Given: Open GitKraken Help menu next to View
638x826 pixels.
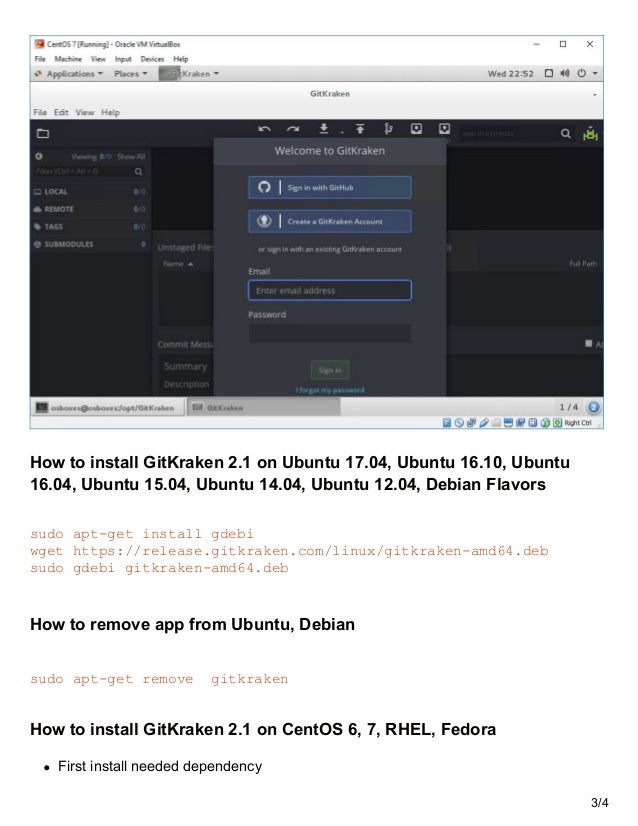Looking at the screenshot, I should 111,112.
